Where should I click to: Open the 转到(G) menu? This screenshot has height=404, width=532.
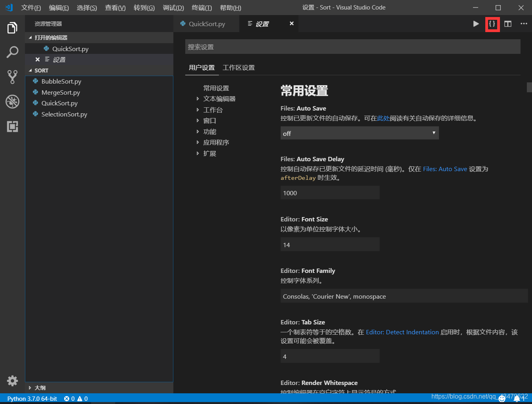(144, 8)
